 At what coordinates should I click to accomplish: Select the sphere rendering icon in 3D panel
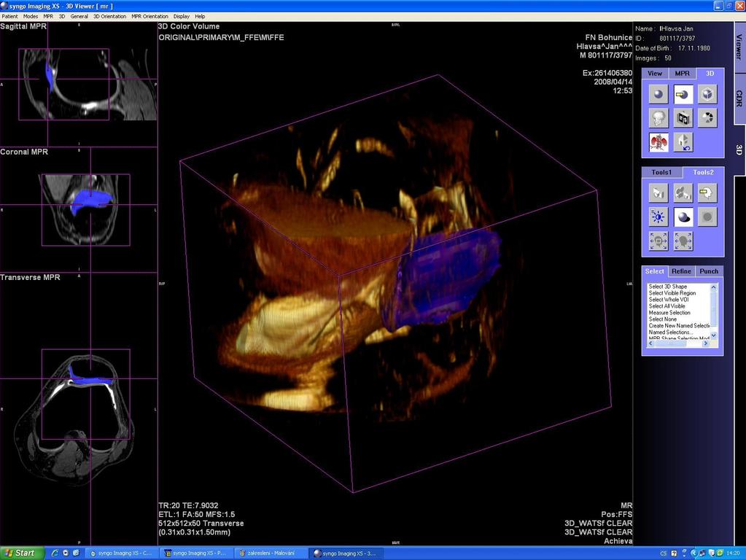[658, 94]
